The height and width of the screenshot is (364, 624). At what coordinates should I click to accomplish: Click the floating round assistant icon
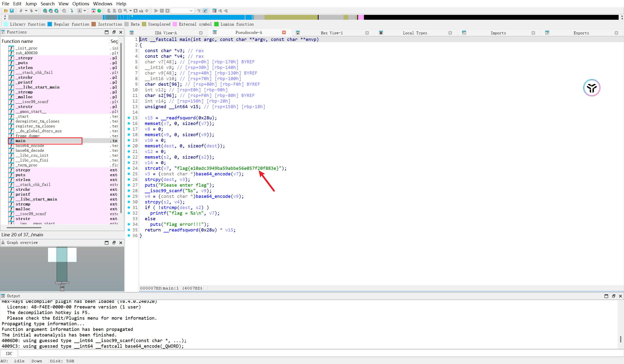pyautogui.click(x=591, y=88)
